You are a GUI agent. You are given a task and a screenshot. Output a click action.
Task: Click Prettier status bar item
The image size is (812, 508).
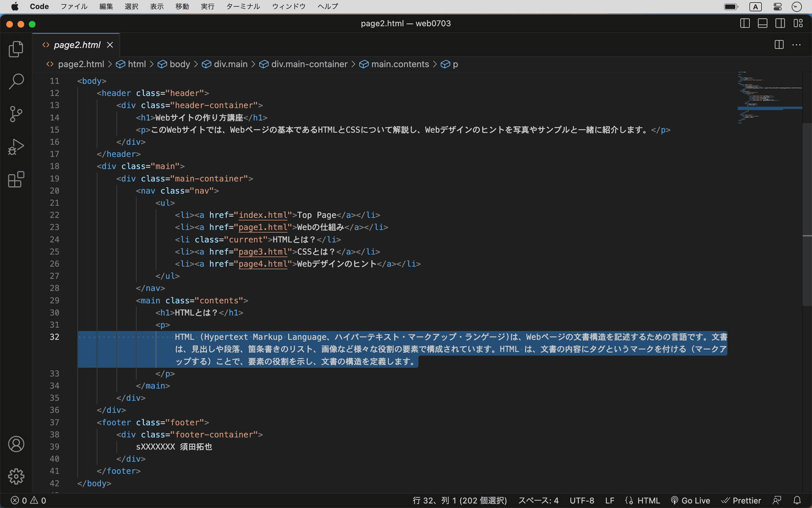[x=741, y=500]
